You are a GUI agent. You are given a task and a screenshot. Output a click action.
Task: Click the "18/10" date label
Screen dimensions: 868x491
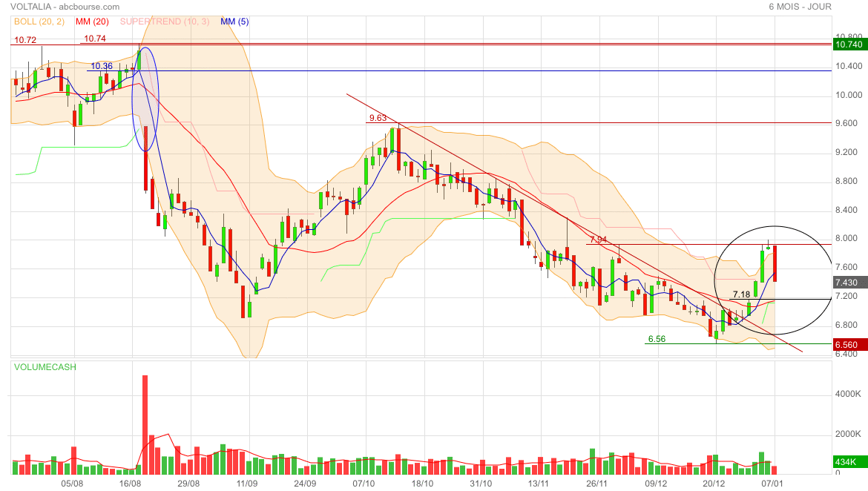click(x=422, y=484)
